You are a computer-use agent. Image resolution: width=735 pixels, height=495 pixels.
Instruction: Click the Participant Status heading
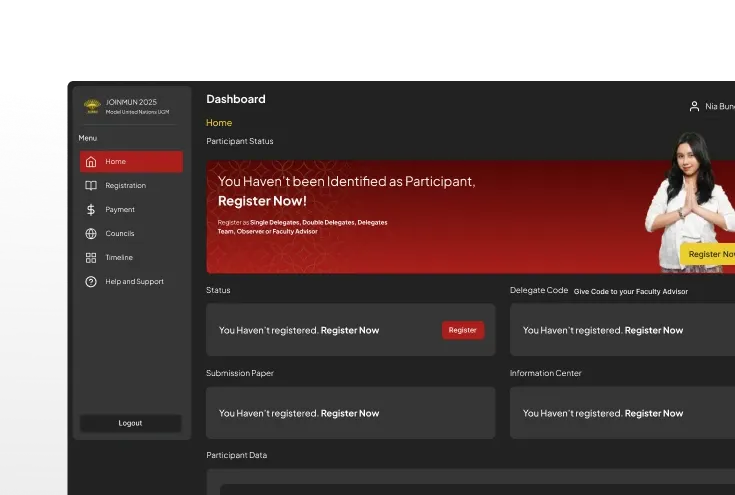[x=240, y=141]
